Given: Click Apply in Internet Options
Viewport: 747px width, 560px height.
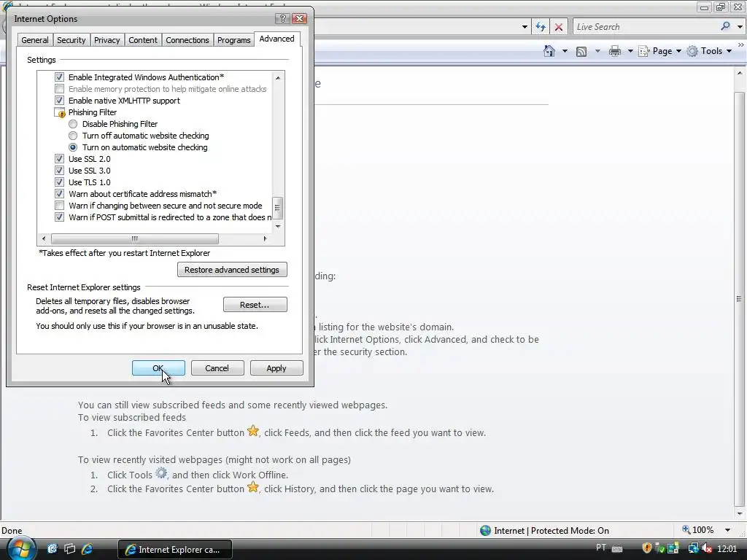Looking at the screenshot, I should (x=276, y=368).
